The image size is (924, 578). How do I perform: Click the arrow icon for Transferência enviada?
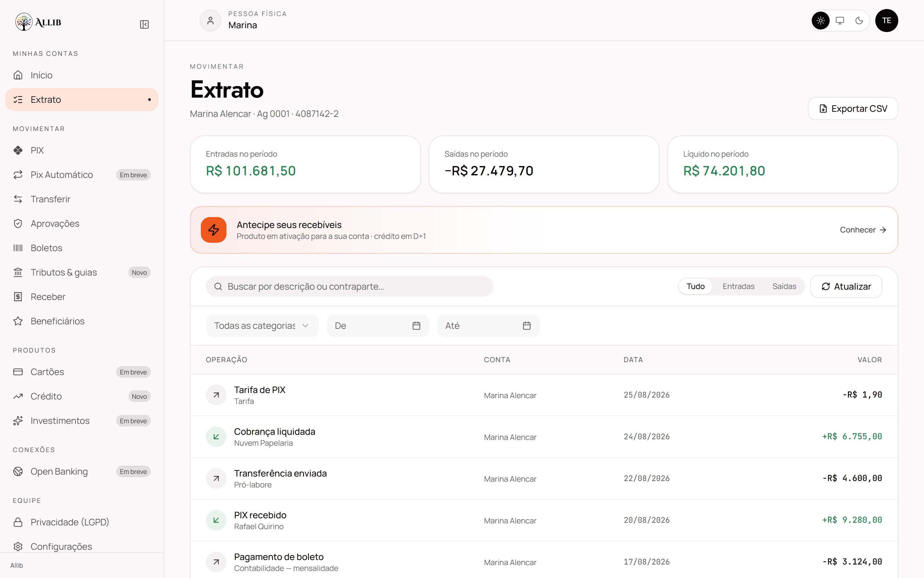coord(216,478)
